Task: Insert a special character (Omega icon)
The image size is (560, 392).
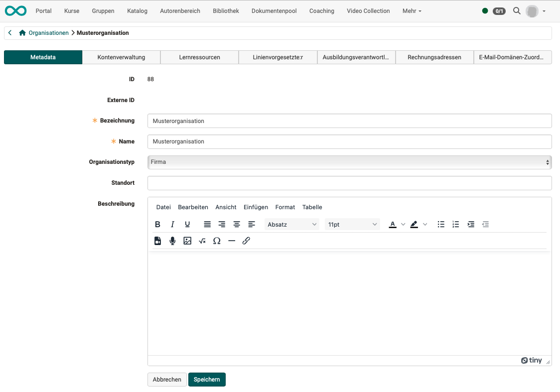Action: (x=217, y=241)
